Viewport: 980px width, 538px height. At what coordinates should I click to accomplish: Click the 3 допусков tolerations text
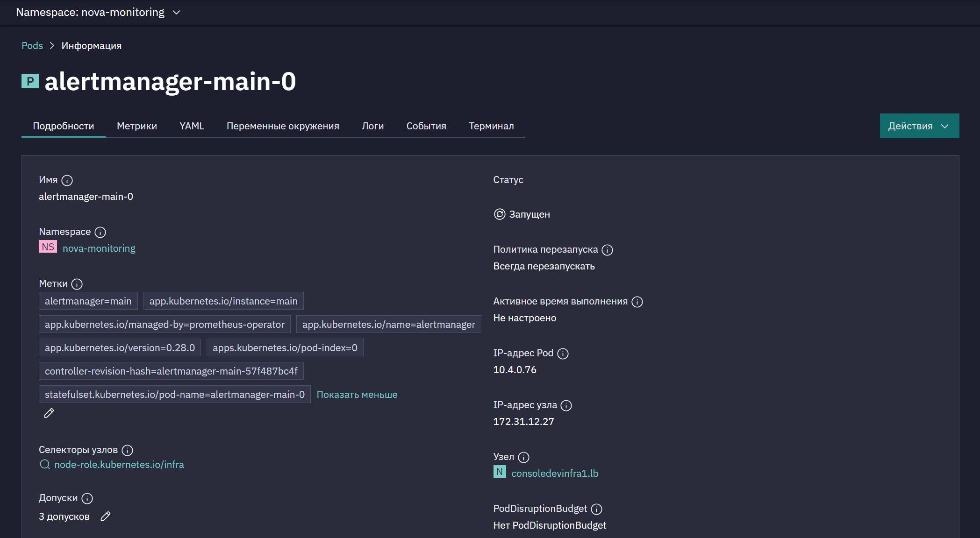click(x=64, y=517)
